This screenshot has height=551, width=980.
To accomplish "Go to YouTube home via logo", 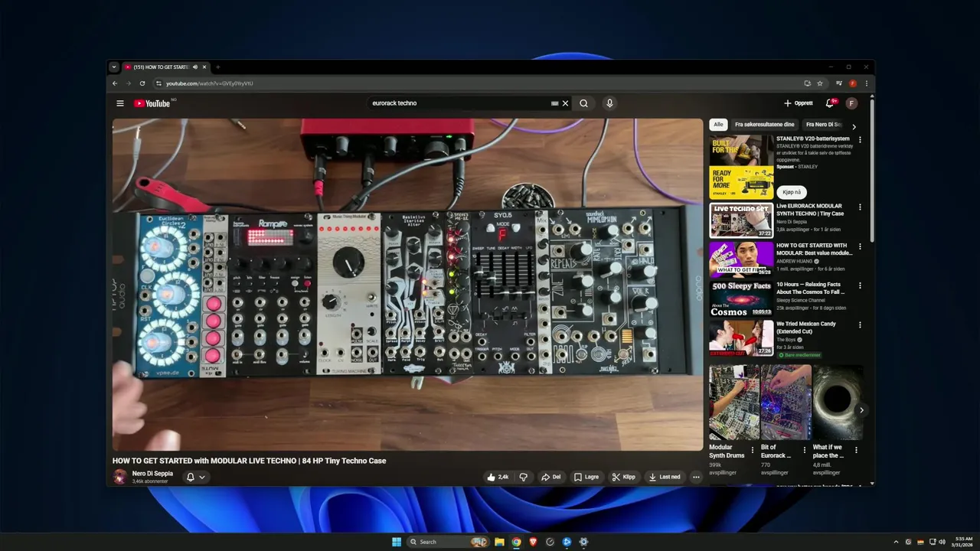I will [152, 103].
